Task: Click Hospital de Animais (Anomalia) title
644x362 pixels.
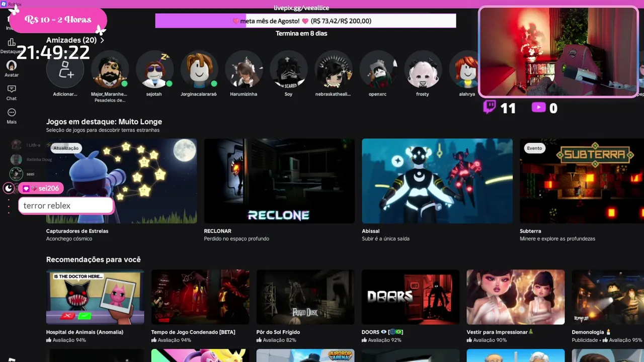Action: coord(85,332)
